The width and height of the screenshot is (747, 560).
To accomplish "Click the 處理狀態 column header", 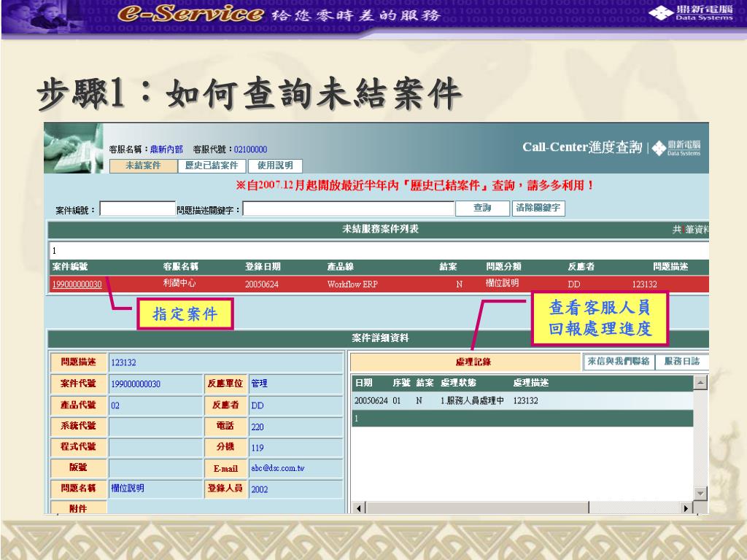I will point(458,383).
